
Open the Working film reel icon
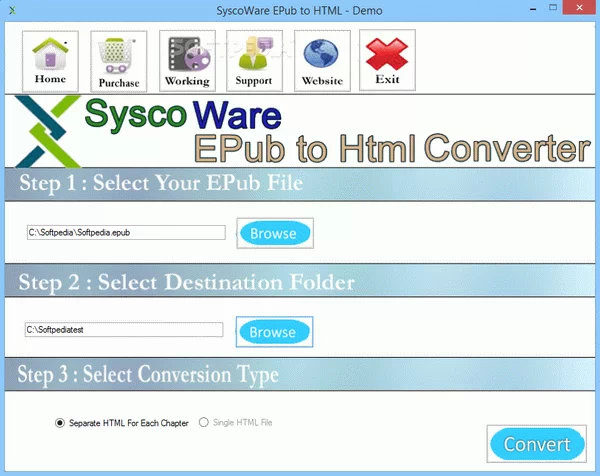pyautogui.click(x=187, y=61)
